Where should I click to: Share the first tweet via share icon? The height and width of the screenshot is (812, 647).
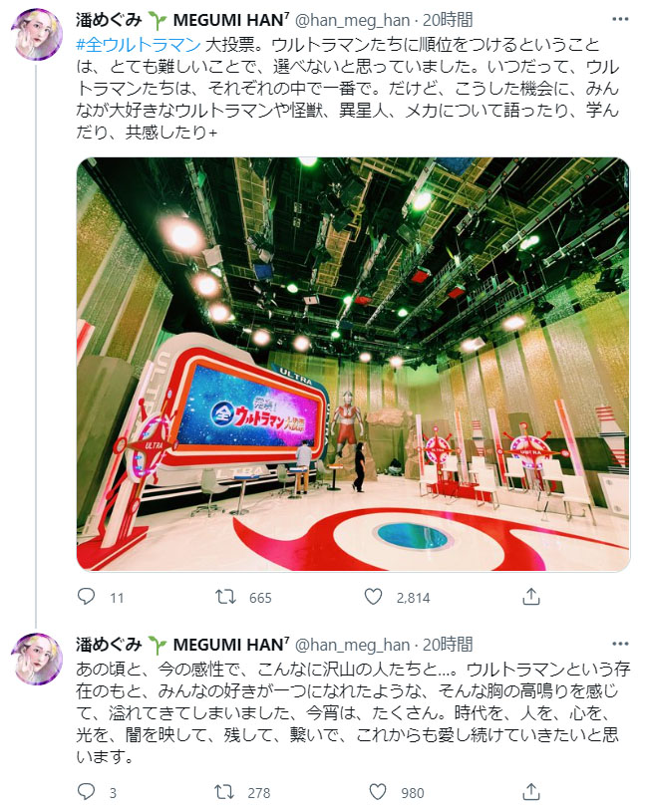(x=531, y=597)
